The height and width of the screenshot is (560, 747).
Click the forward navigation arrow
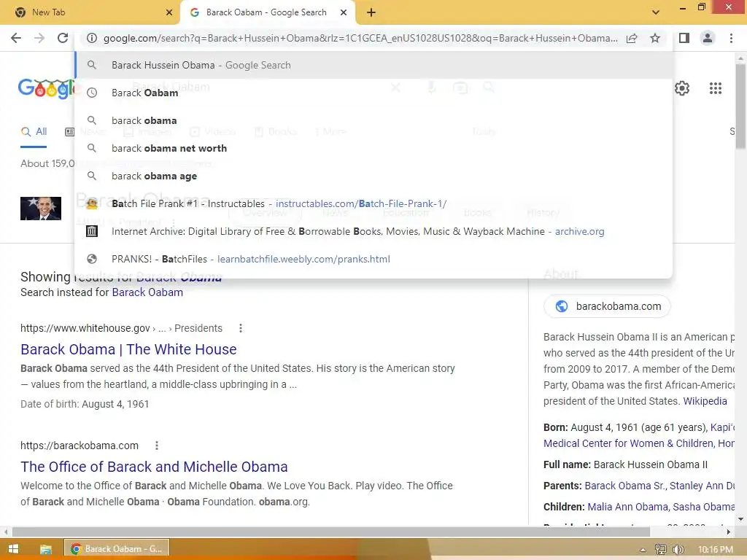coord(39,38)
